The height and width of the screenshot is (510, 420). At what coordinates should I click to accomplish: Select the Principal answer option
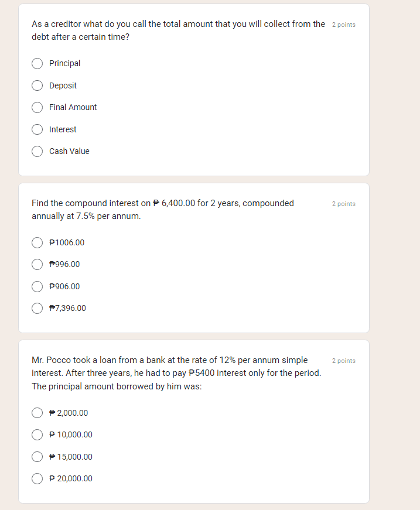[37, 63]
